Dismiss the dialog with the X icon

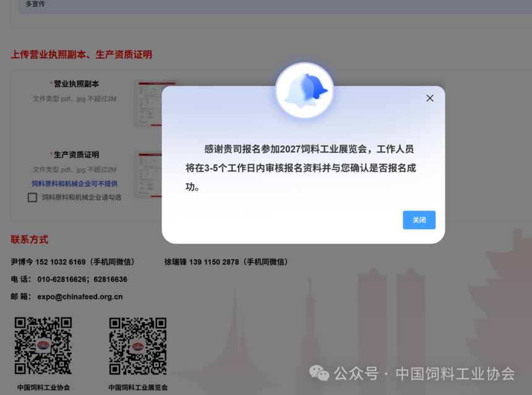430,98
